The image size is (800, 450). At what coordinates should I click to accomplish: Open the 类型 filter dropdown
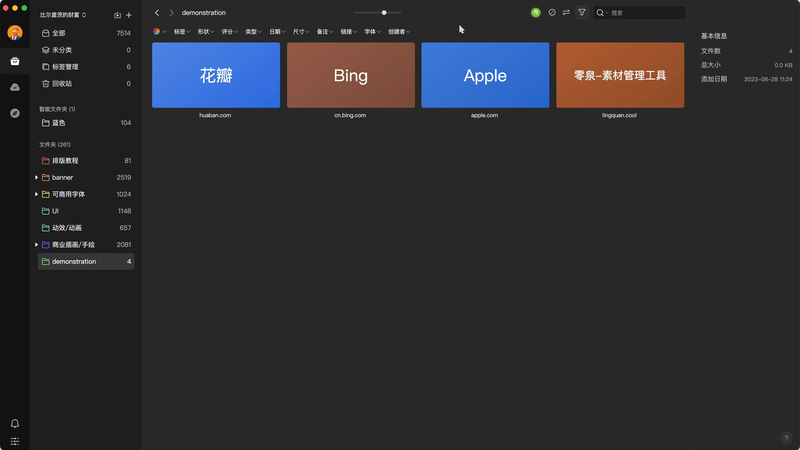[x=253, y=32]
